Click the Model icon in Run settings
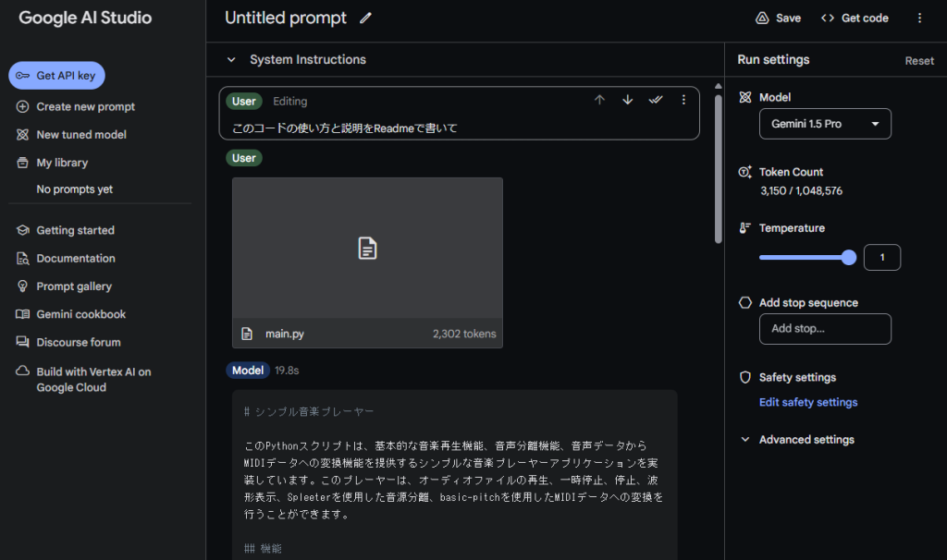947x560 pixels. (745, 97)
